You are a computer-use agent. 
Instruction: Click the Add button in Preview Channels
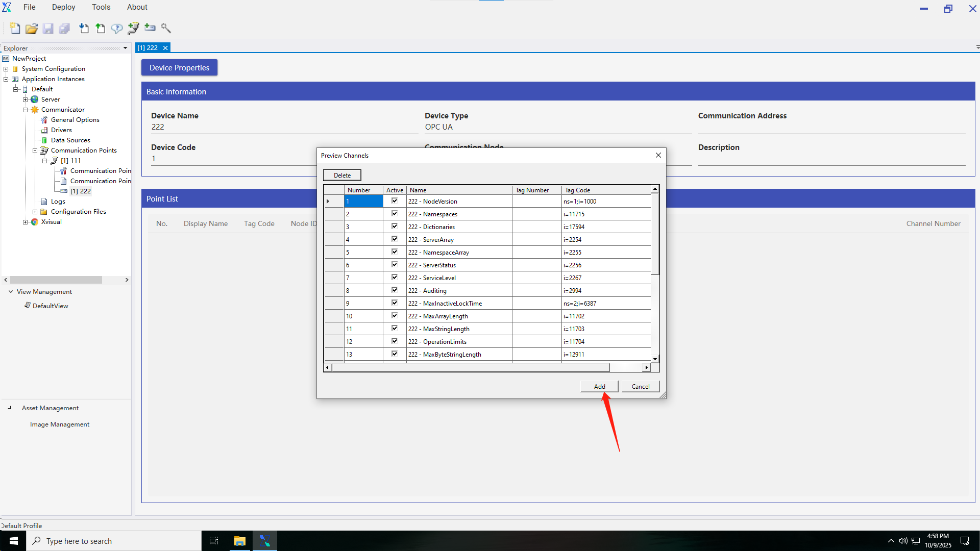point(599,387)
